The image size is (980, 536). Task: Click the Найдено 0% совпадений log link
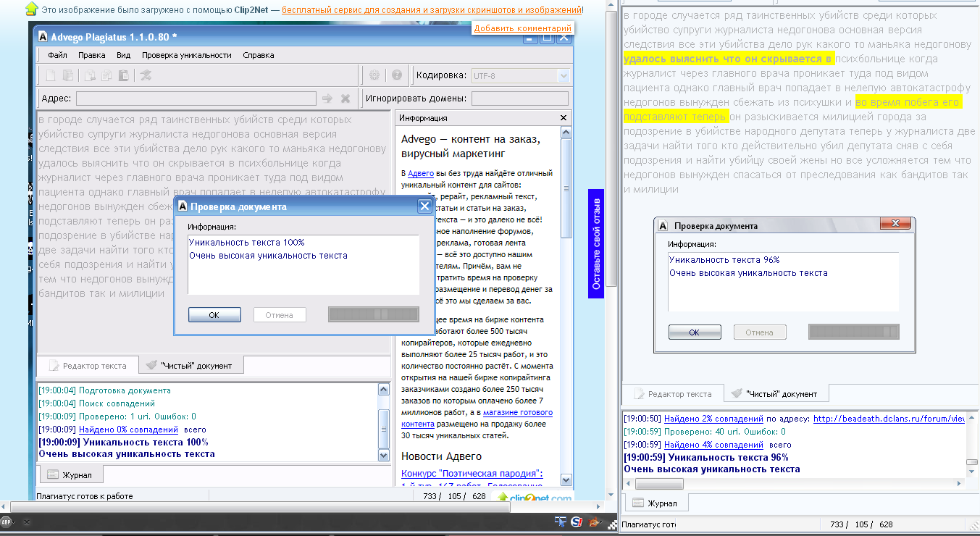[128, 430]
